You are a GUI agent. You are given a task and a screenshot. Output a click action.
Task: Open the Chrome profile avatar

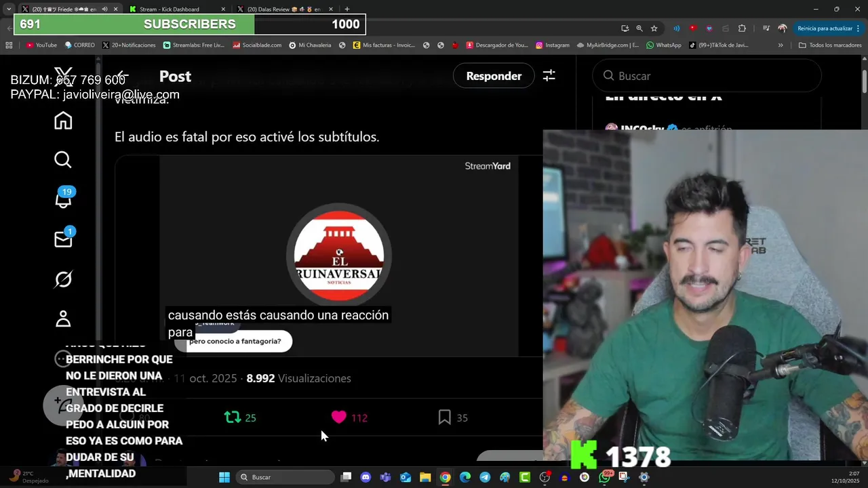tap(783, 28)
